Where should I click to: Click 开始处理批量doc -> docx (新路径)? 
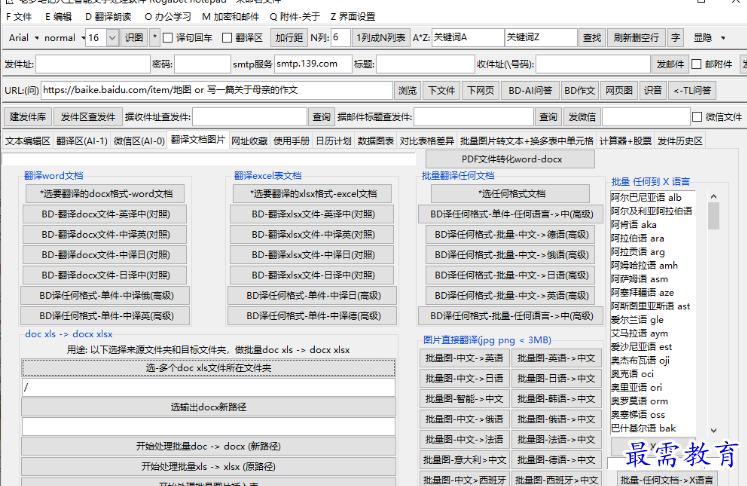209,446
